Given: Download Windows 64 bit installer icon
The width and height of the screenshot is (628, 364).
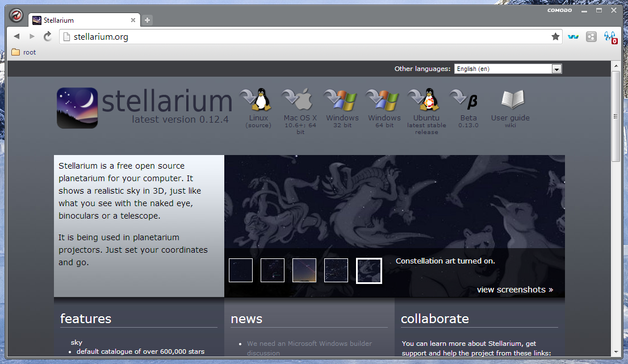Looking at the screenshot, I should (x=383, y=99).
